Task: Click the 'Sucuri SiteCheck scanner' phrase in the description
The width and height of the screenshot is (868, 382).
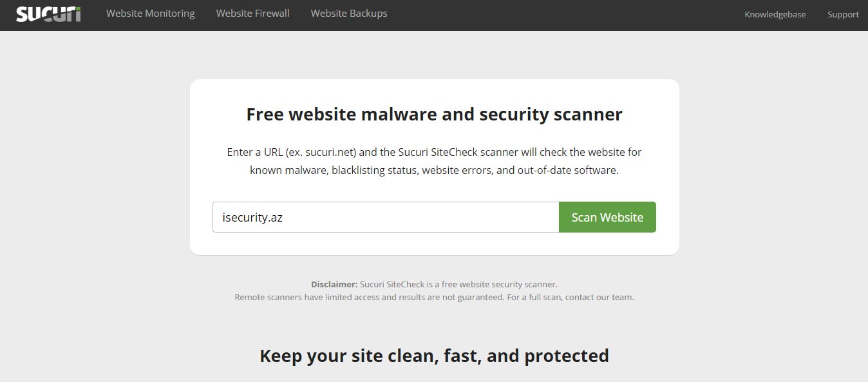Action: click(446, 153)
